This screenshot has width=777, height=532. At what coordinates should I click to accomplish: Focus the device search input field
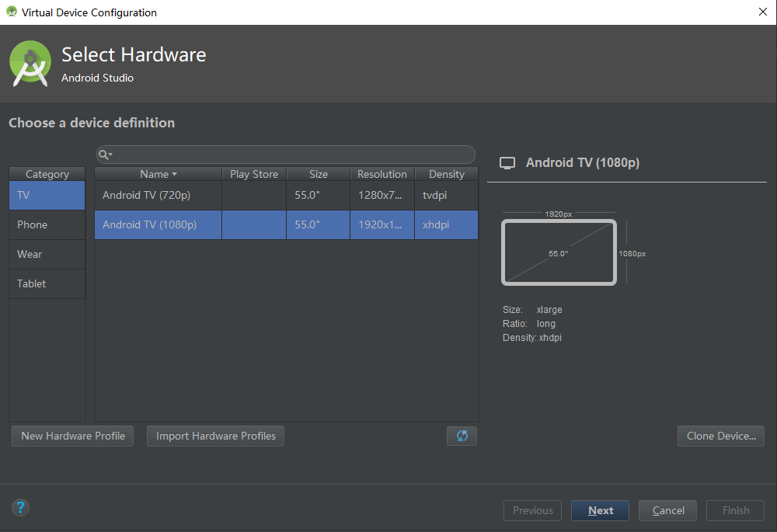pyautogui.click(x=286, y=155)
